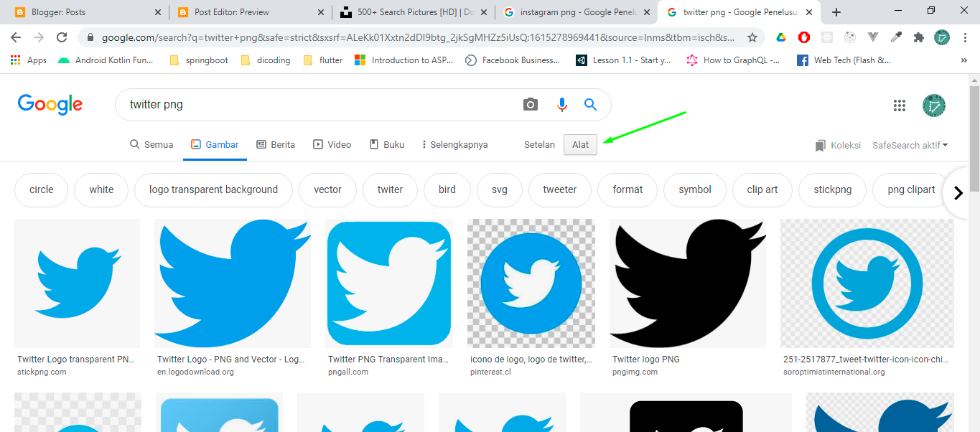Go back to the previous page
980x432 pixels.
coord(16,37)
